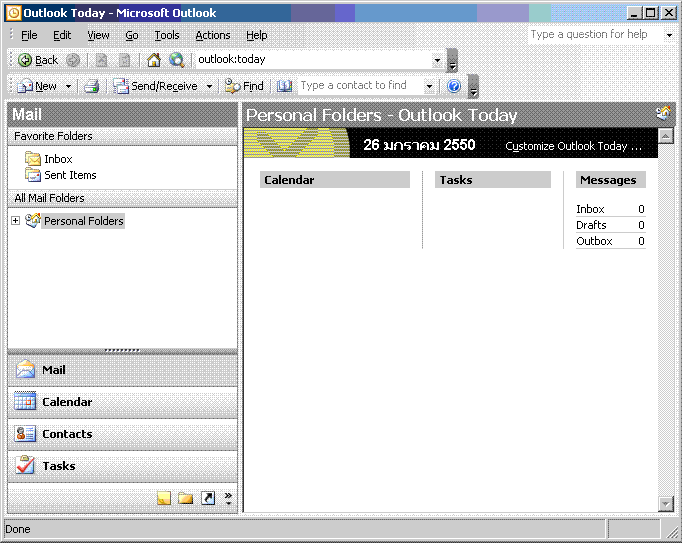This screenshot has height=543, width=682.
Task: Click the Contacts card icon in navigation pane
Action: point(25,433)
